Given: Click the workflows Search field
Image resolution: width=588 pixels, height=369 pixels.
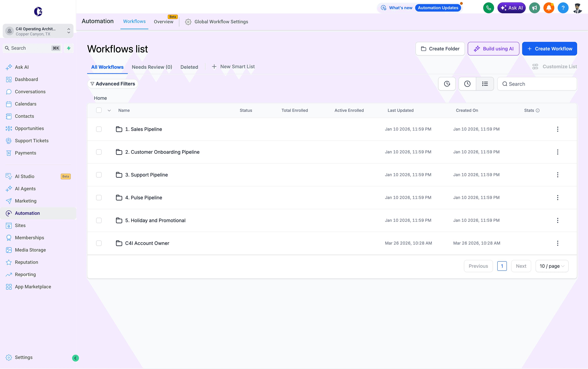Looking at the screenshot, I should (537, 84).
